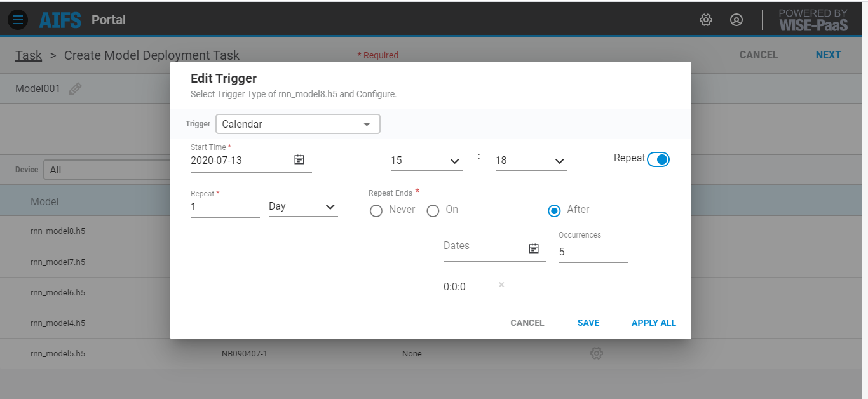Click the Model column header

click(x=44, y=201)
